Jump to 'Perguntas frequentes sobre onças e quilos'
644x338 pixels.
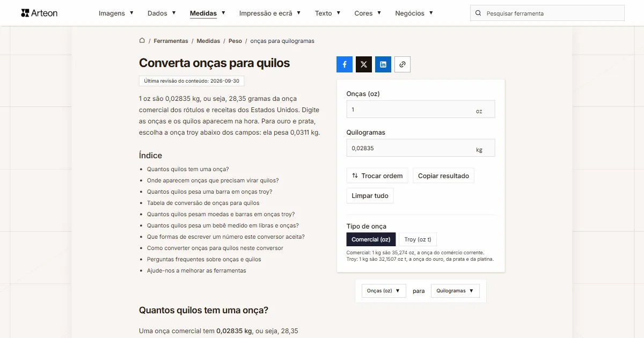point(204,259)
